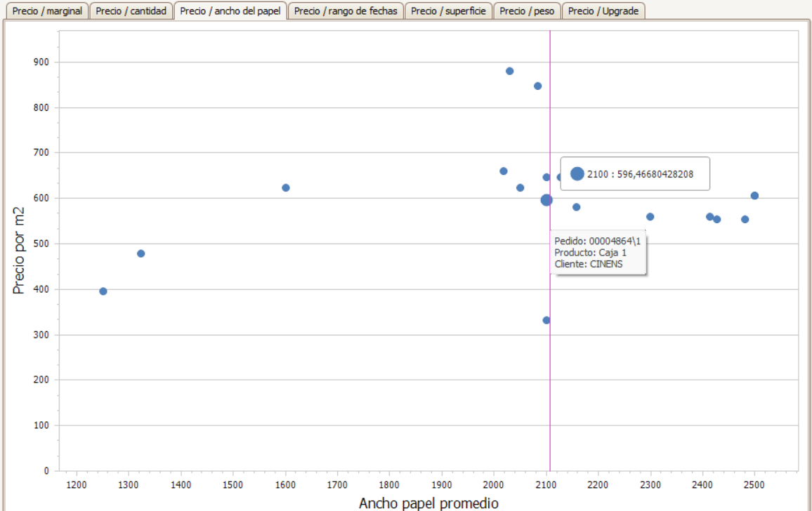Click the 2100 : 596,46 legend marker
Viewport: 812px width, 511px height.
577,174
